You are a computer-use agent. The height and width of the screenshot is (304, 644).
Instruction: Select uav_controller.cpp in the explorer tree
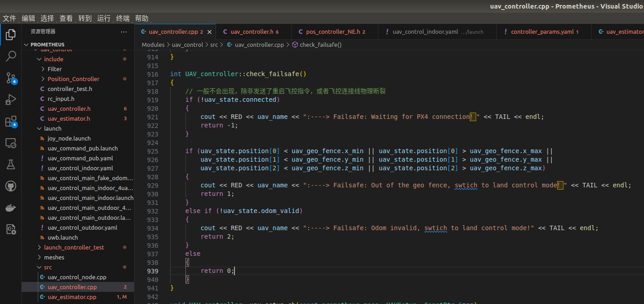pos(78,287)
